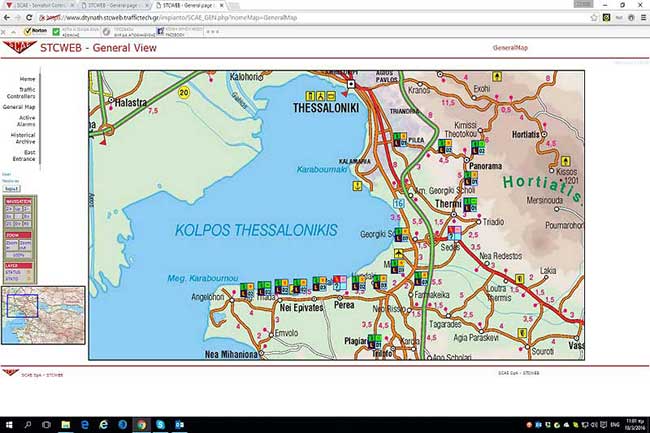Open Outlook from the taskbar
650x433 pixels.
pyautogui.click(x=179, y=425)
